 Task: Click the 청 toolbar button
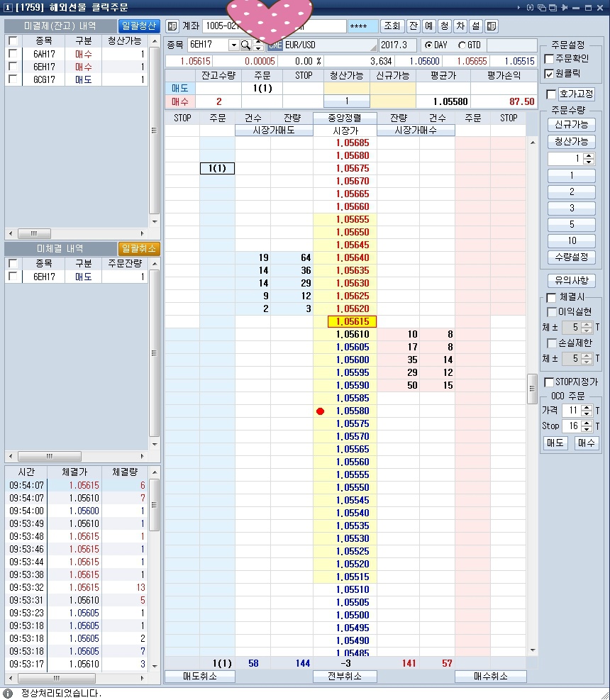tap(444, 26)
